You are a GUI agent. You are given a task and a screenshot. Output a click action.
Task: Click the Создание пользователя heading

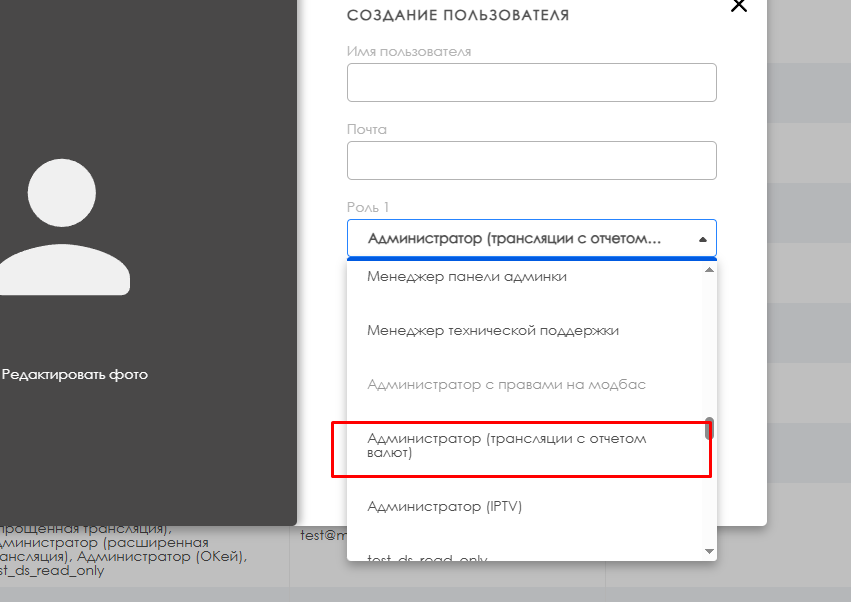(x=458, y=15)
